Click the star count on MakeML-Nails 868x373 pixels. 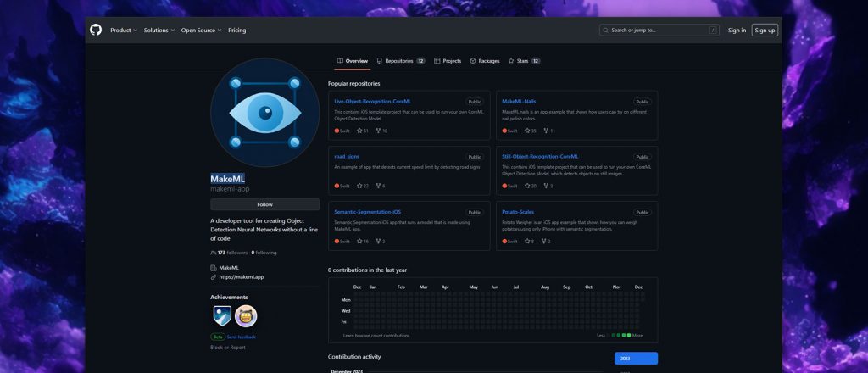tap(531, 131)
